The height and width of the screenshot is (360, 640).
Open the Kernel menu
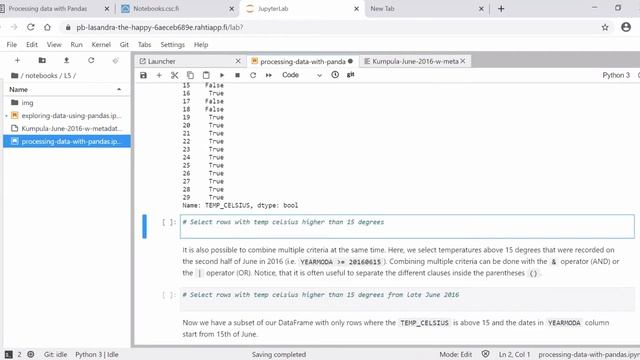pyautogui.click(x=101, y=44)
